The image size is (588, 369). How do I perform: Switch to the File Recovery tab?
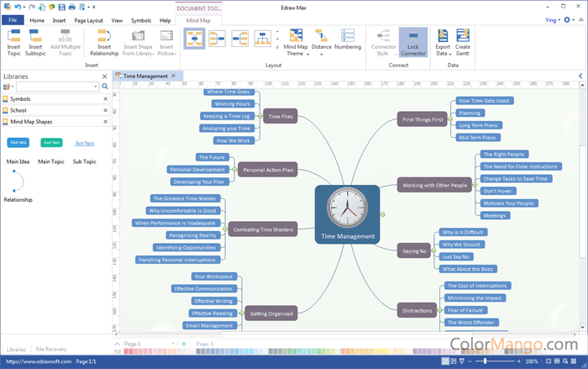[x=51, y=349]
